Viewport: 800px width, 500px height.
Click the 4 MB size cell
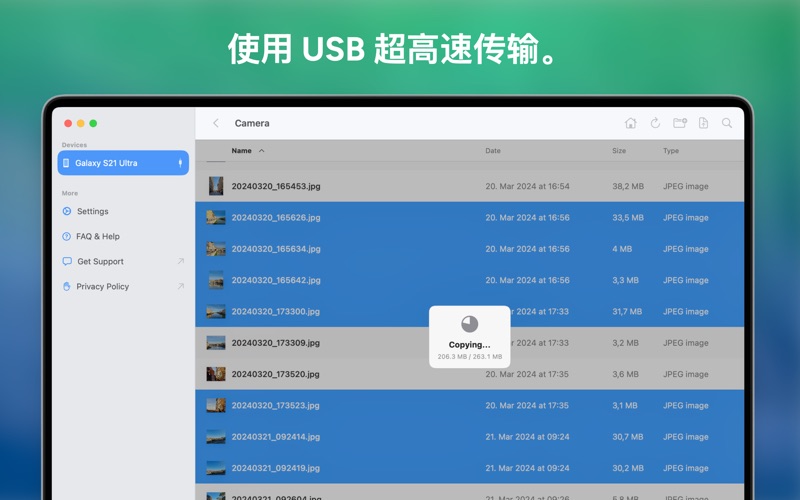click(622, 249)
